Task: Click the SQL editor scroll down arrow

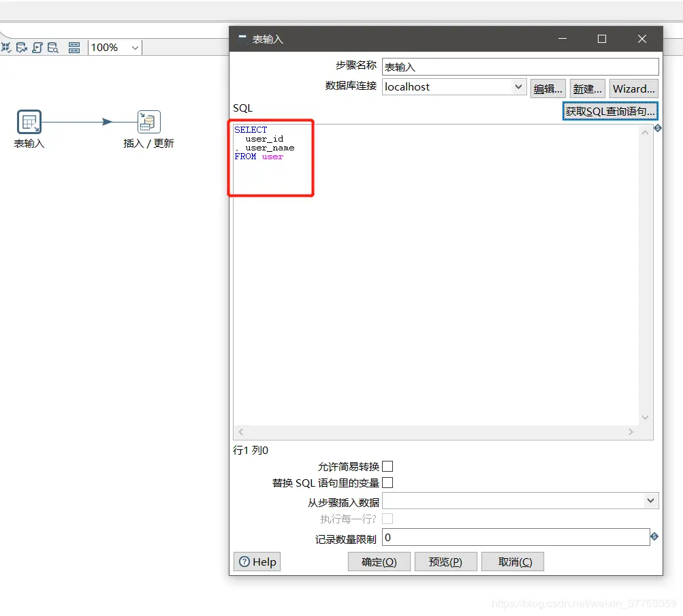Action: pos(645,417)
